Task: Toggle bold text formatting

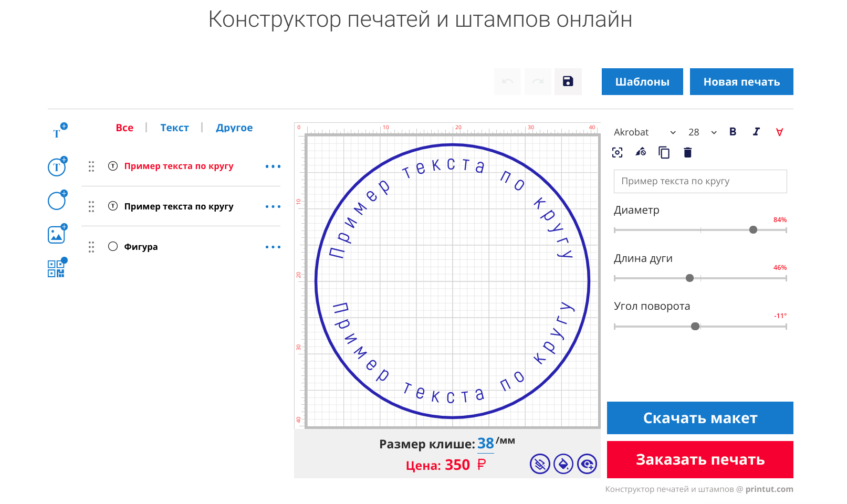Action: 733,132
